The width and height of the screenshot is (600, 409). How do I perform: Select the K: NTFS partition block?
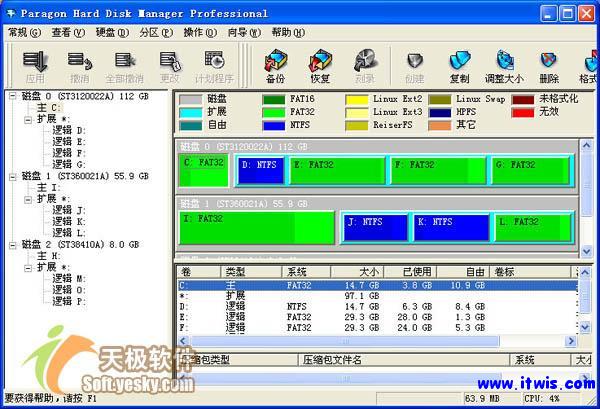click(452, 228)
